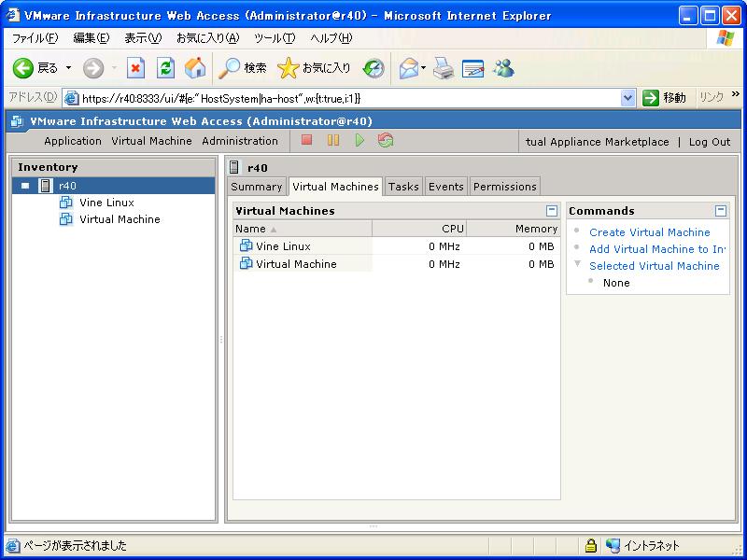Open the ファイル(F) menu

tap(35, 38)
